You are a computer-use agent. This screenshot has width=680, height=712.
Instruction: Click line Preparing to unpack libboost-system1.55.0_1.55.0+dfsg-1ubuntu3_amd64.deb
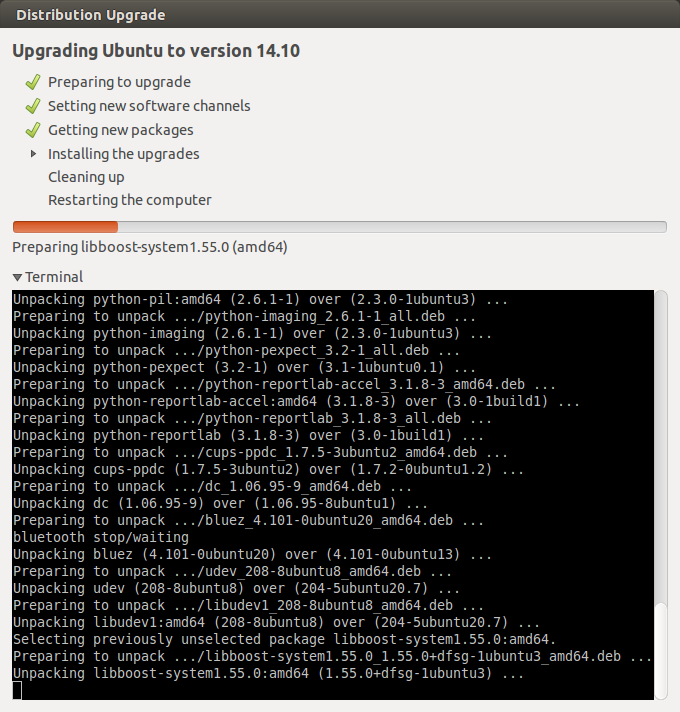click(332, 657)
